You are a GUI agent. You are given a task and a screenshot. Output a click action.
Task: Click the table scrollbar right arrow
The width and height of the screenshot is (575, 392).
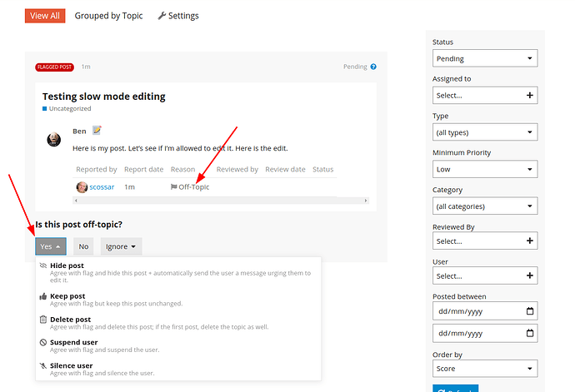point(366,201)
